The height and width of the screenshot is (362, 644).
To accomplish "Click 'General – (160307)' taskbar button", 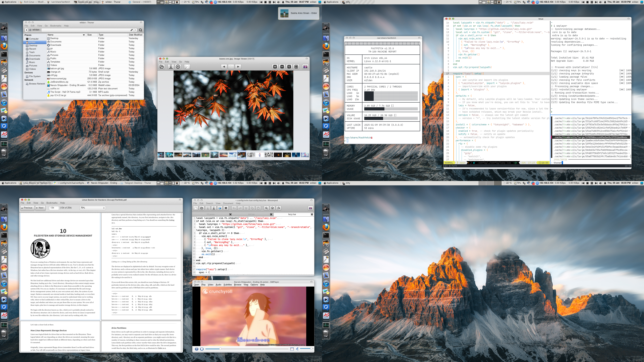I will point(140,2).
